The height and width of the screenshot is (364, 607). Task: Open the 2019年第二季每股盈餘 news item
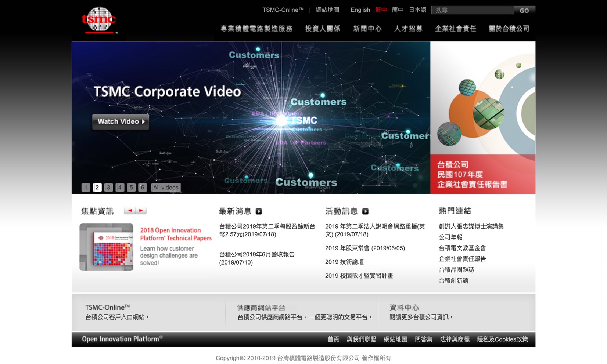[x=267, y=230]
